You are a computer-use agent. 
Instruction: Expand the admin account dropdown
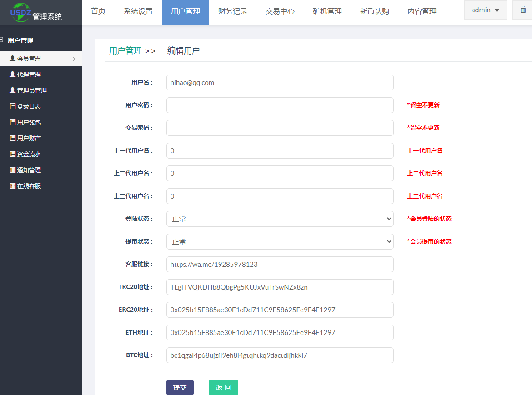485,10
